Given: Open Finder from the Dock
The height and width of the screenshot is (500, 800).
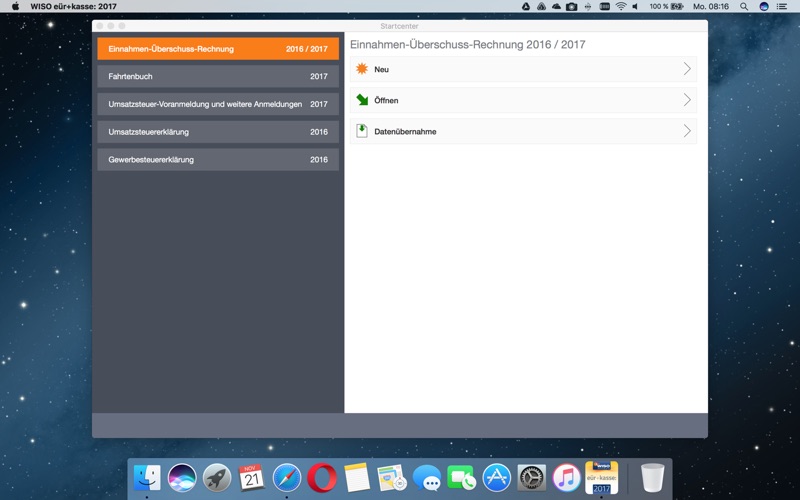Looking at the screenshot, I should click(147, 478).
